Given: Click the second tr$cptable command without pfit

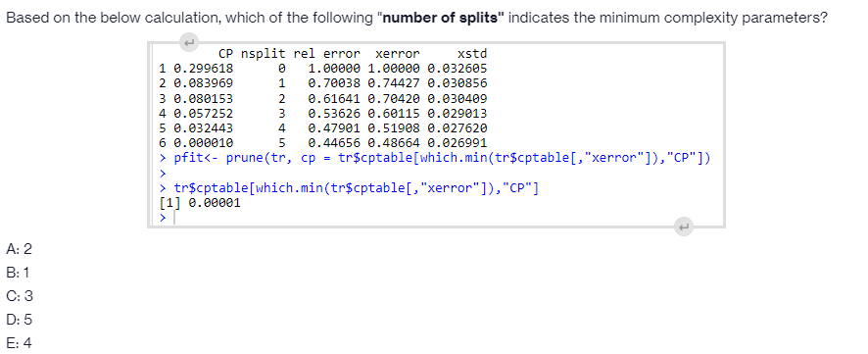Looking at the screenshot, I should (349, 188).
